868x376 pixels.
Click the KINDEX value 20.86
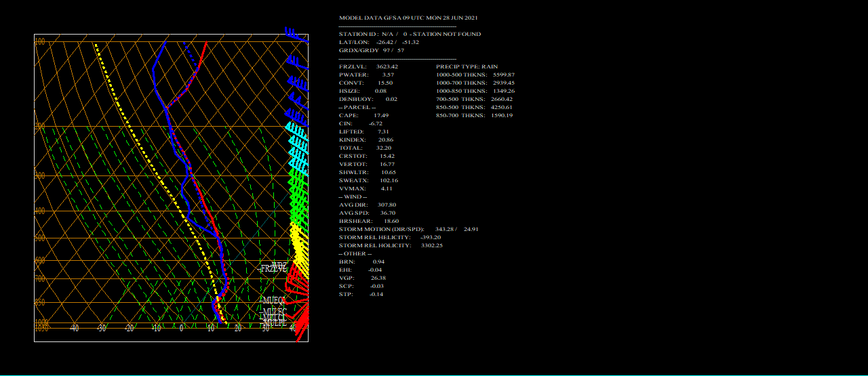[386, 140]
